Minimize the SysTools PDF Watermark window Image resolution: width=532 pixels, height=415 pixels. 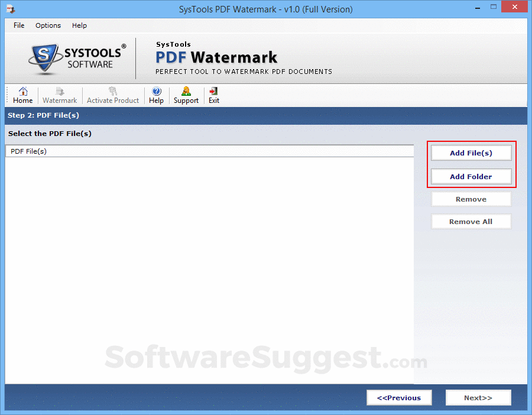click(x=478, y=8)
